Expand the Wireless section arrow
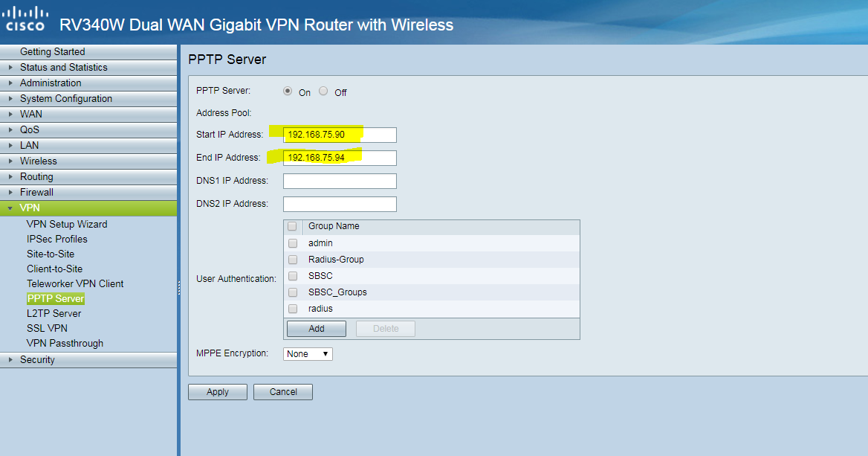This screenshot has height=456, width=868. (x=10, y=161)
